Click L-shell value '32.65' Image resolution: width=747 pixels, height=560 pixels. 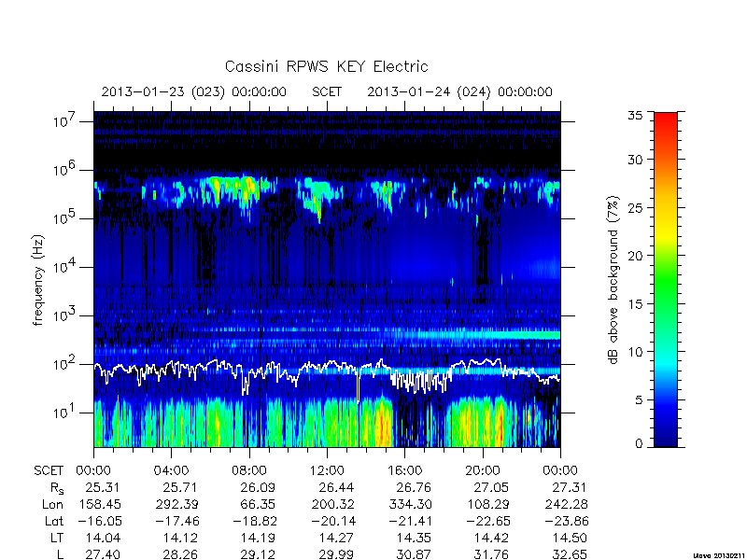point(570,554)
